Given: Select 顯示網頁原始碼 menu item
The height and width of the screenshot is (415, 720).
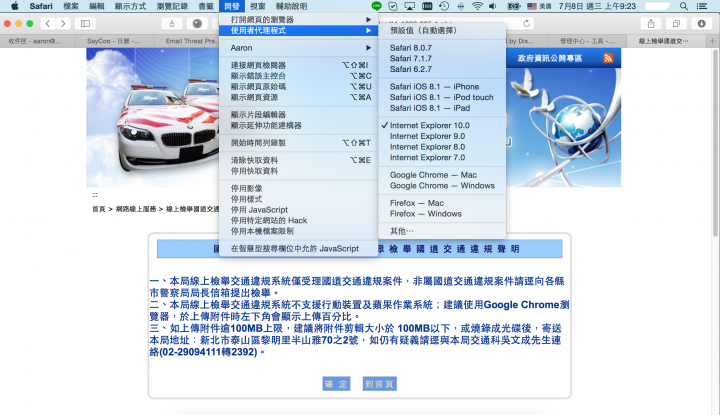Looking at the screenshot, I should click(x=298, y=86).
